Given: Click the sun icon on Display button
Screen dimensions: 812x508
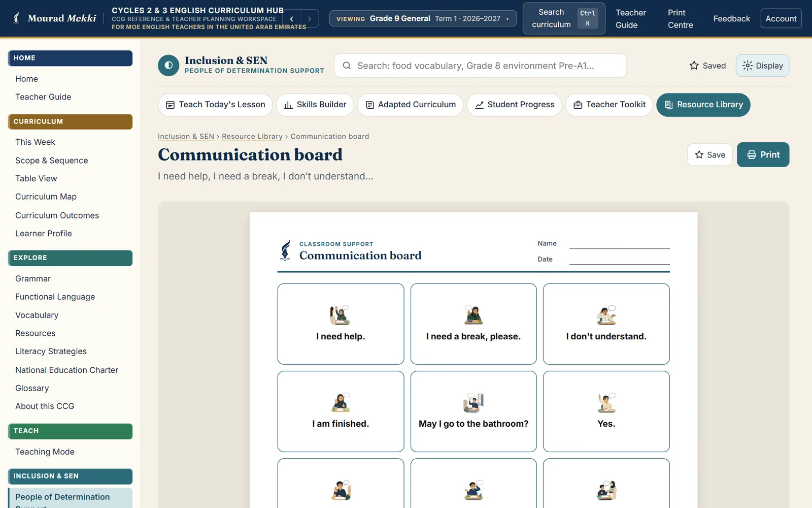Looking at the screenshot, I should pos(748,66).
